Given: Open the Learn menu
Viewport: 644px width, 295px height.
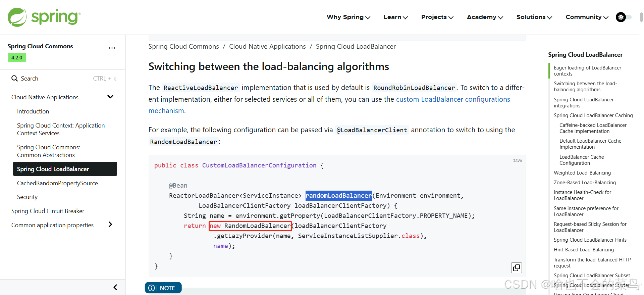Looking at the screenshot, I should pos(396,17).
